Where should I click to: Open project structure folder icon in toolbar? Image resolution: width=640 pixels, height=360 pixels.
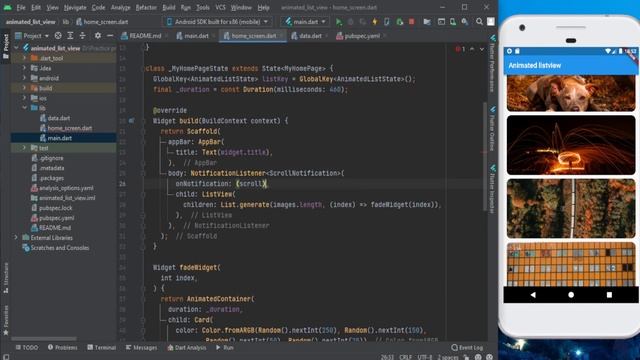pyautogui.click(x=427, y=22)
